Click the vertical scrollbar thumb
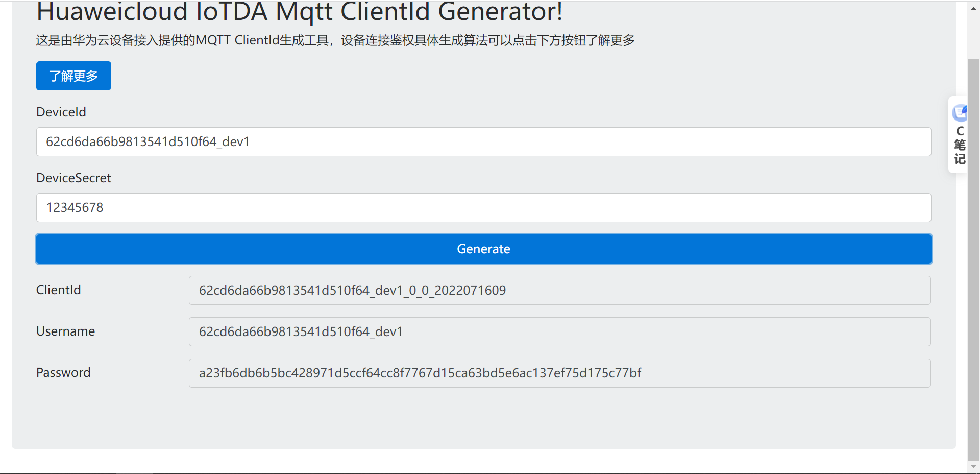The image size is (980, 474). [974, 259]
